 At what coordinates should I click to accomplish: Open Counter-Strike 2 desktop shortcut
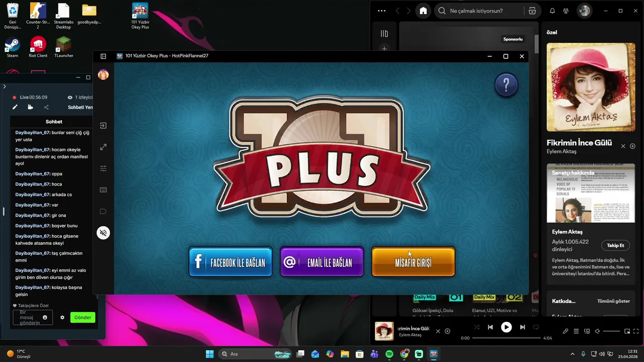[x=38, y=16]
